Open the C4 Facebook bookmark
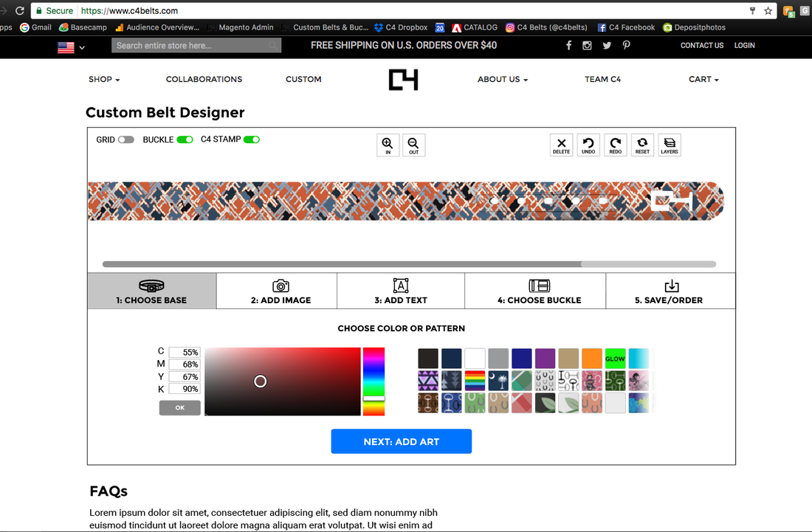Viewport: 812px width, 532px height. pos(626,27)
